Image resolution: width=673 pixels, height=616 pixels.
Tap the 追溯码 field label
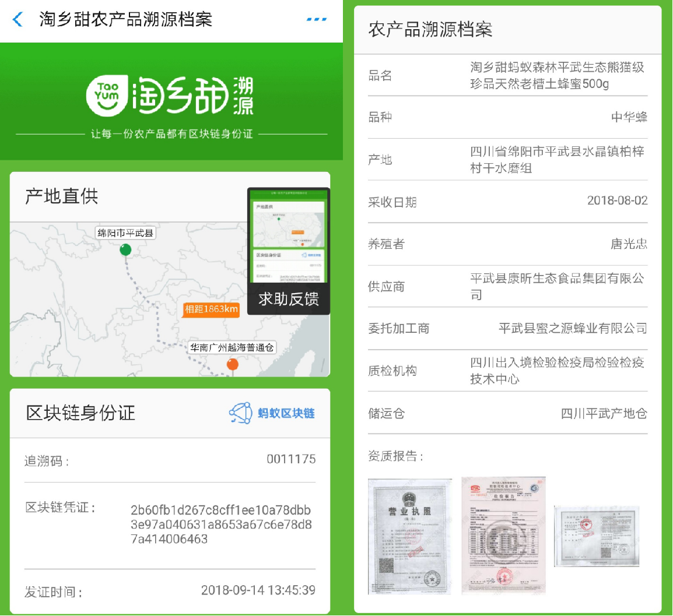pyautogui.click(x=46, y=461)
